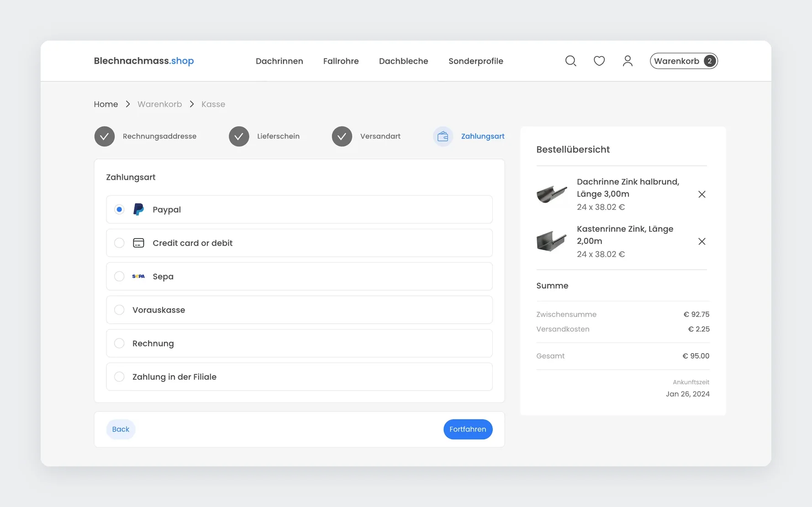Click the Lieferschein step checkmark icon
The width and height of the screenshot is (812, 507).
[239, 136]
